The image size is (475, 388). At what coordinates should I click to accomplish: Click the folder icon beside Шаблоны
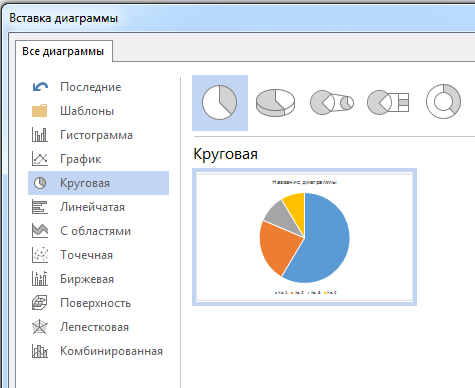click(x=40, y=111)
